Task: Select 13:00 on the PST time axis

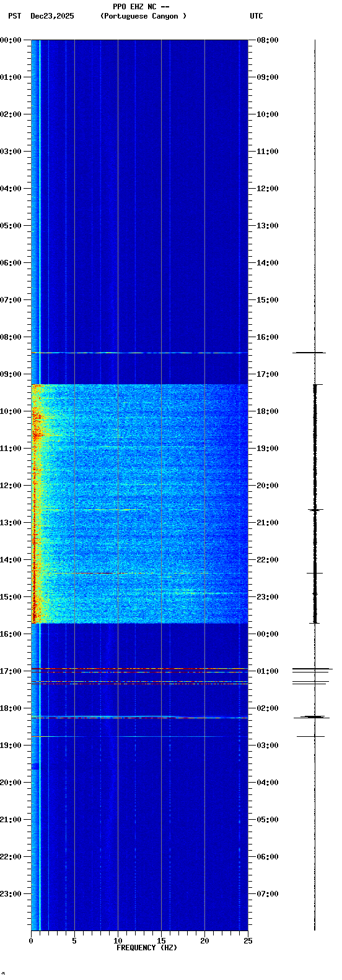Action: click(11, 523)
